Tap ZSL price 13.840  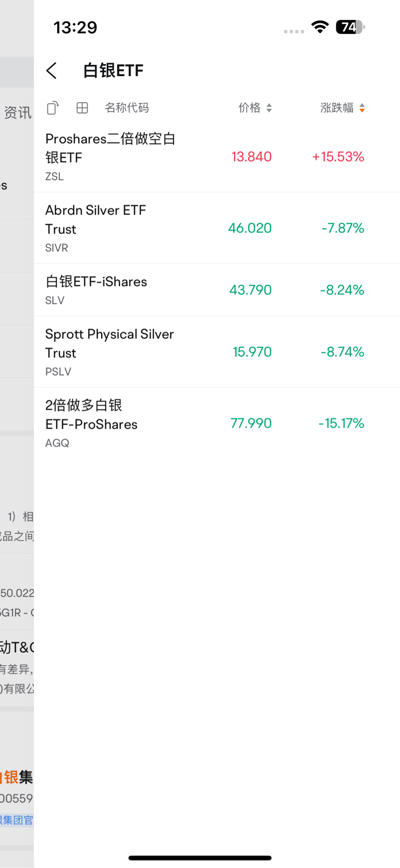(252, 157)
